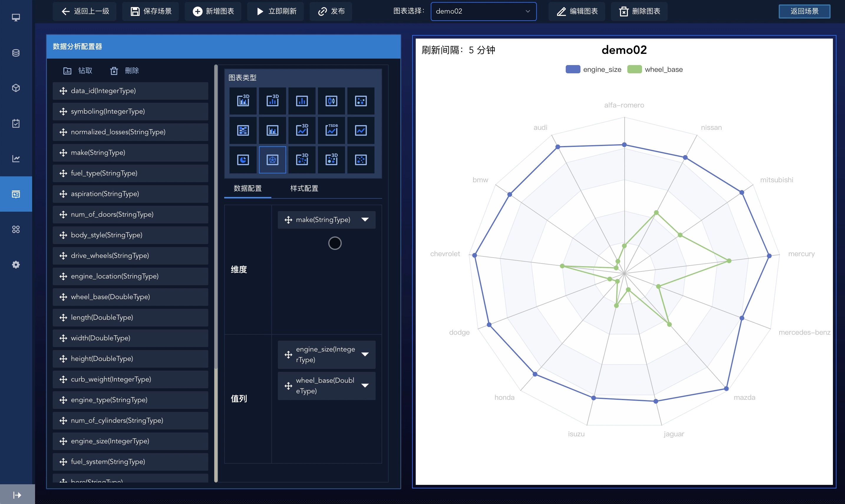This screenshot has height=504, width=845.
Task: Click the mercury axis label on radar chart
Action: click(801, 254)
